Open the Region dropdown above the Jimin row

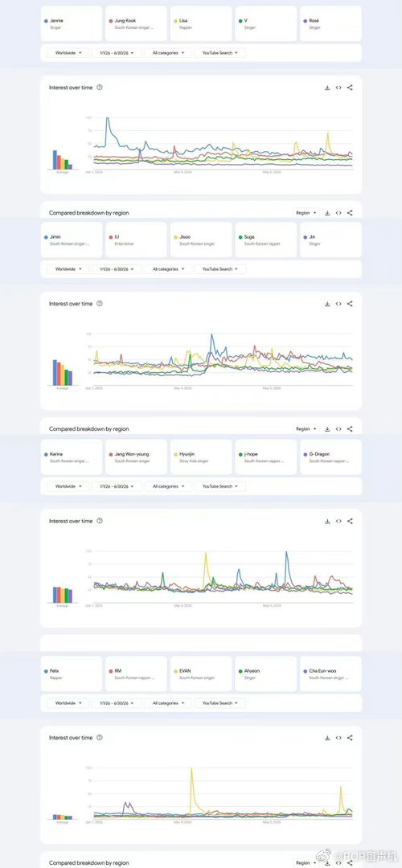[306, 212]
